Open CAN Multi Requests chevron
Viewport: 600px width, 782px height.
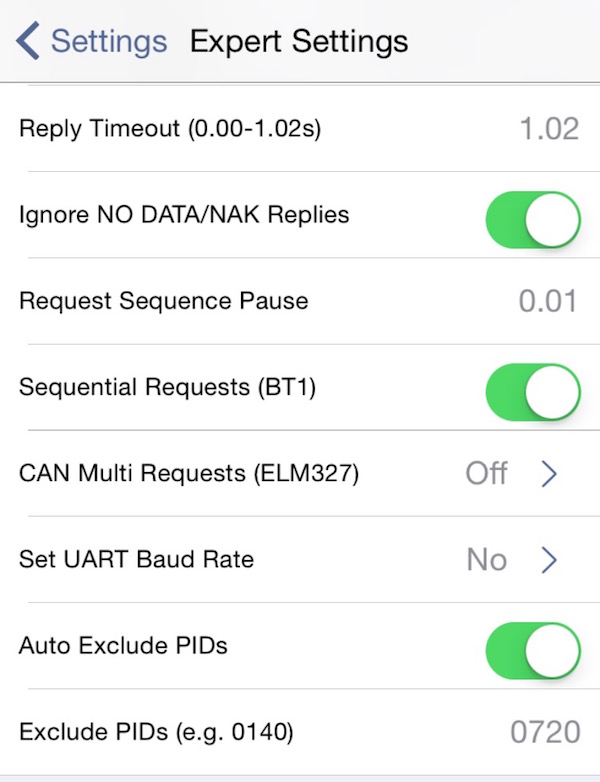pos(549,473)
